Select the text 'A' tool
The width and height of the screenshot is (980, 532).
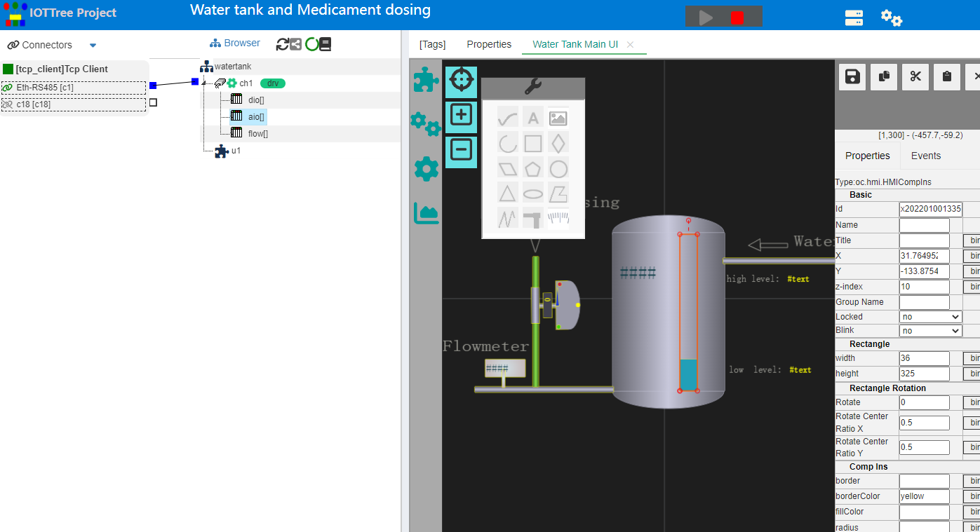click(533, 118)
